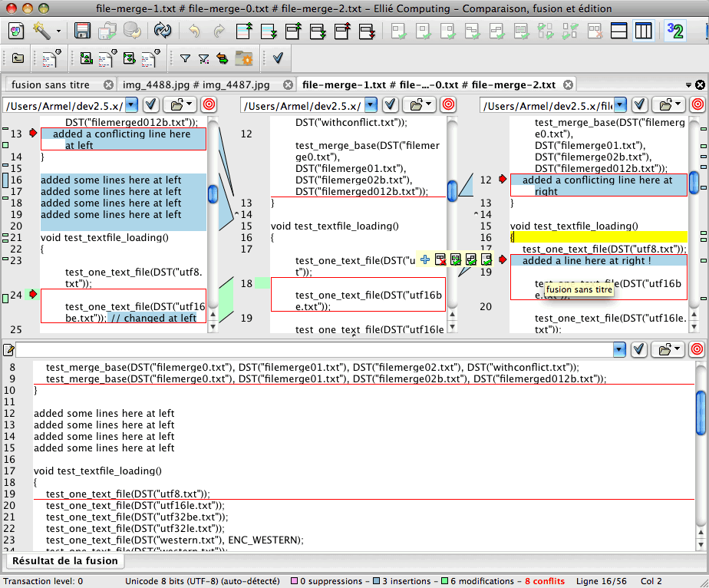
Task: Open the tab list dropdown arrow
Action: [x=688, y=84]
